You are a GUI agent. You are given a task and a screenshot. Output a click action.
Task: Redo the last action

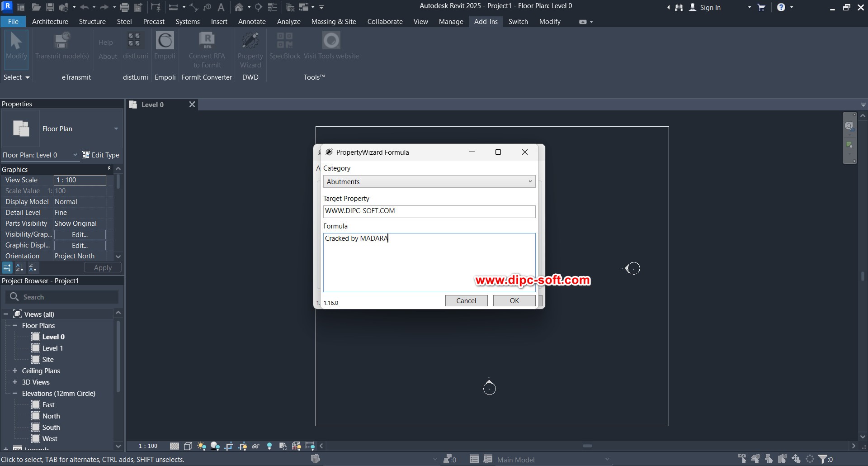click(x=104, y=7)
